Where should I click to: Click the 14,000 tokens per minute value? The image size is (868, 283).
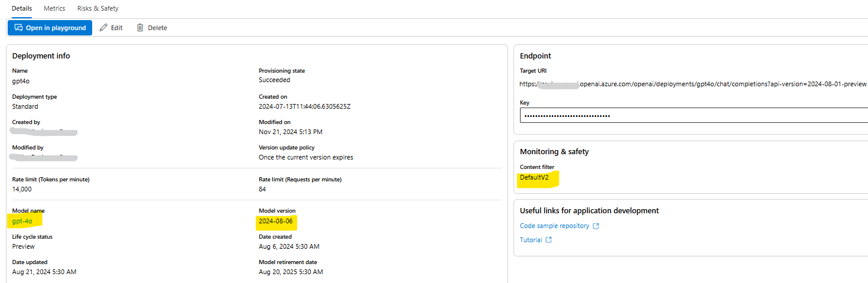pyautogui.click(x=22, y=189)
